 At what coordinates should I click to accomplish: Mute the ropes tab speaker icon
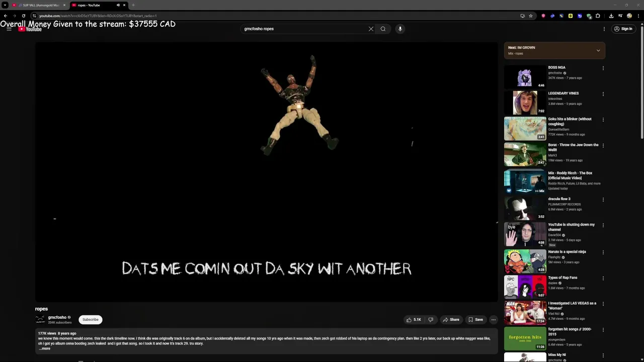coord(118,5)
